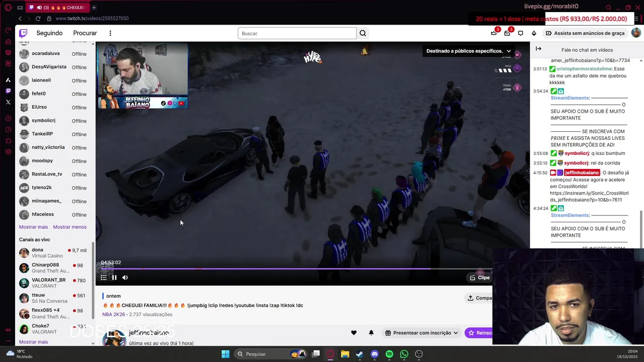This screenshot has width=644, height=362.
Task: Go back in browser history
Action: (x=20, y=19)
